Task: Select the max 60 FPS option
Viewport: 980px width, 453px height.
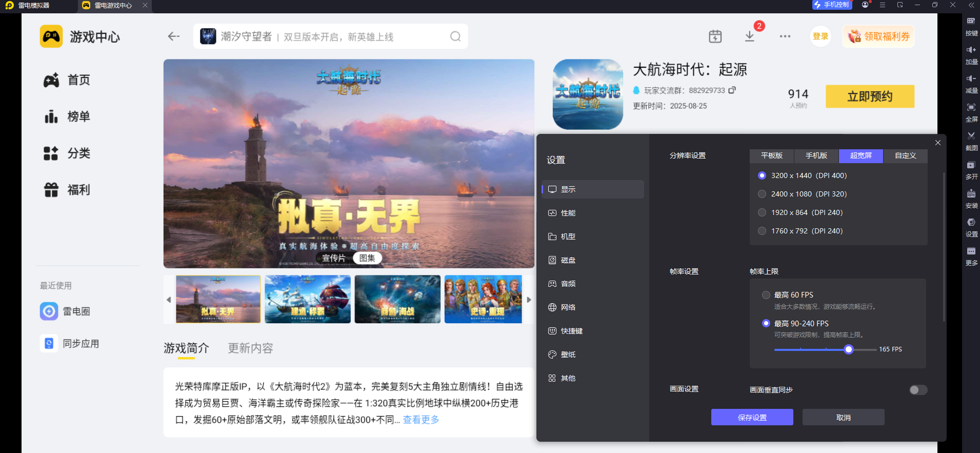Action: [x=766, y=295]
